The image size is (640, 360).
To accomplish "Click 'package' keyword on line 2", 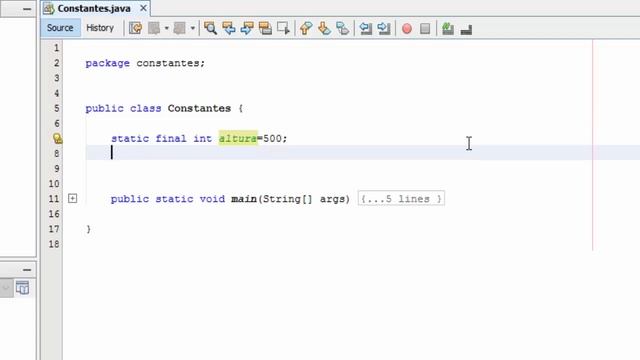I will click(x=107, y=64).
